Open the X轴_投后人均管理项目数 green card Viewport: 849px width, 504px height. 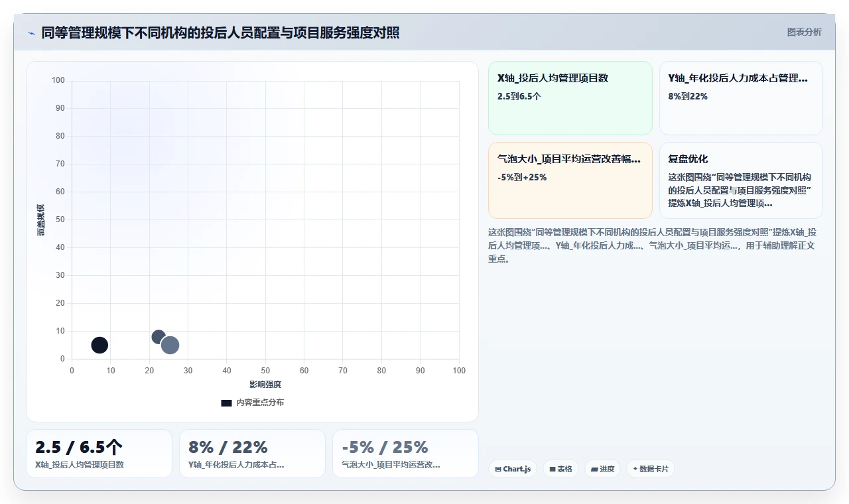[570, 98]
